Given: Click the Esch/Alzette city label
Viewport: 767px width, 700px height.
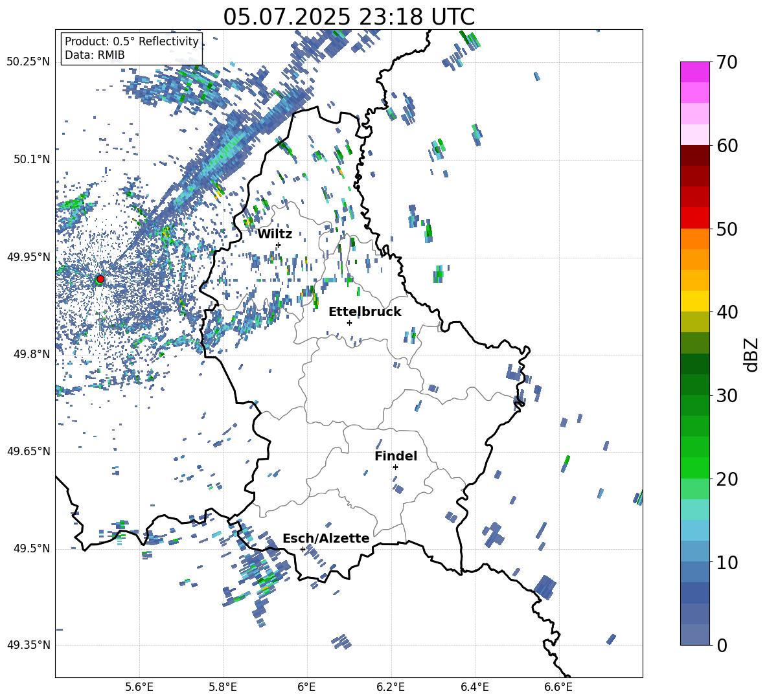Looking at the screenshot, I should (326, 538).
